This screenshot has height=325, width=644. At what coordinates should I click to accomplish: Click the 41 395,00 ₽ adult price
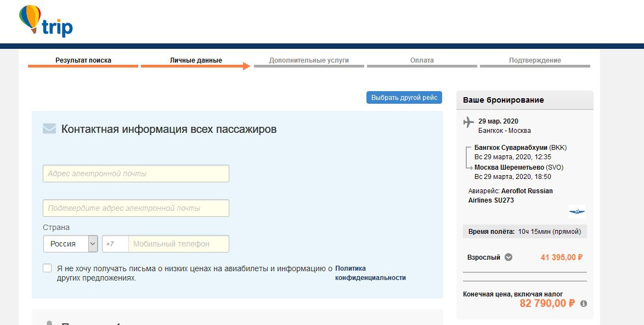point(562,257)
